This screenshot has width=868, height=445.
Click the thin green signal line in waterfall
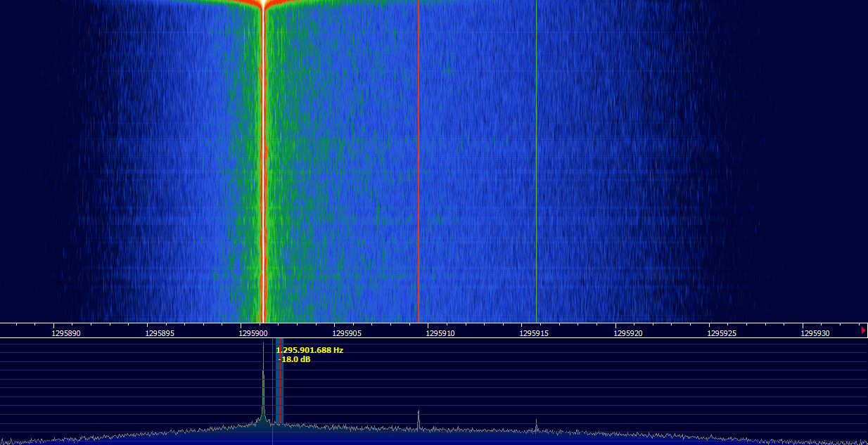(x=536, y=176)
